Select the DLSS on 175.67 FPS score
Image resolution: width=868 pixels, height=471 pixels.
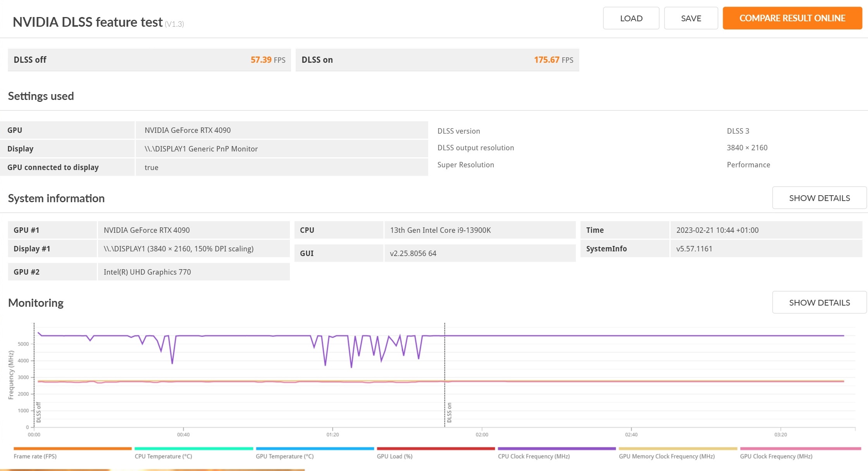point(437,60)
